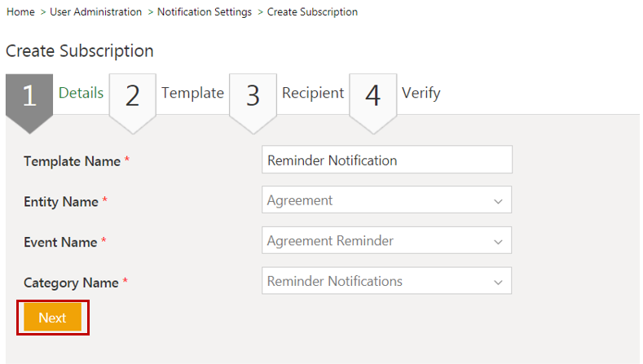
Task: Click the Create Subscription breadcrumb item
Action: coord(312,12)
